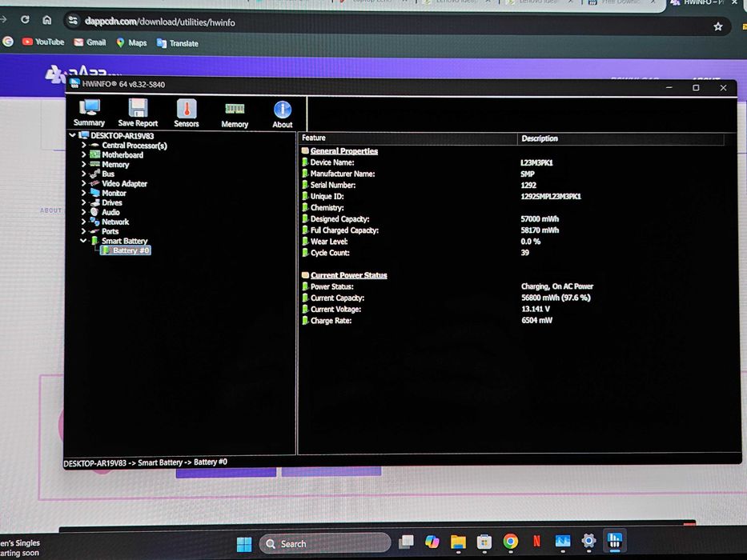Open Settings gear from the taskbar
Viewport: 747px width, 560px height.
[588, 541]
